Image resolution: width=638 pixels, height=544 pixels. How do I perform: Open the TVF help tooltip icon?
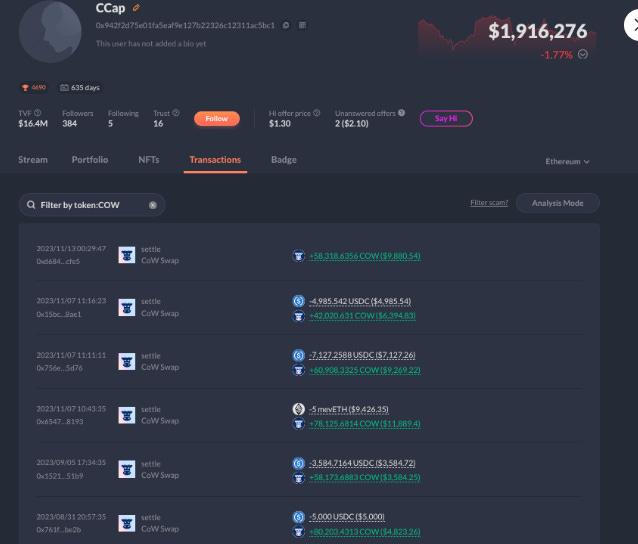click(x=37, y=113)
